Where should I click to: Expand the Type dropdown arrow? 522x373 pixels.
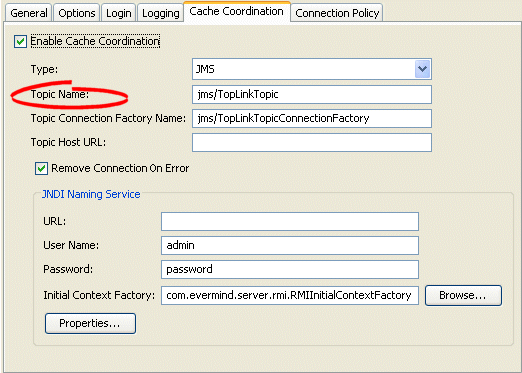(422, 69)
